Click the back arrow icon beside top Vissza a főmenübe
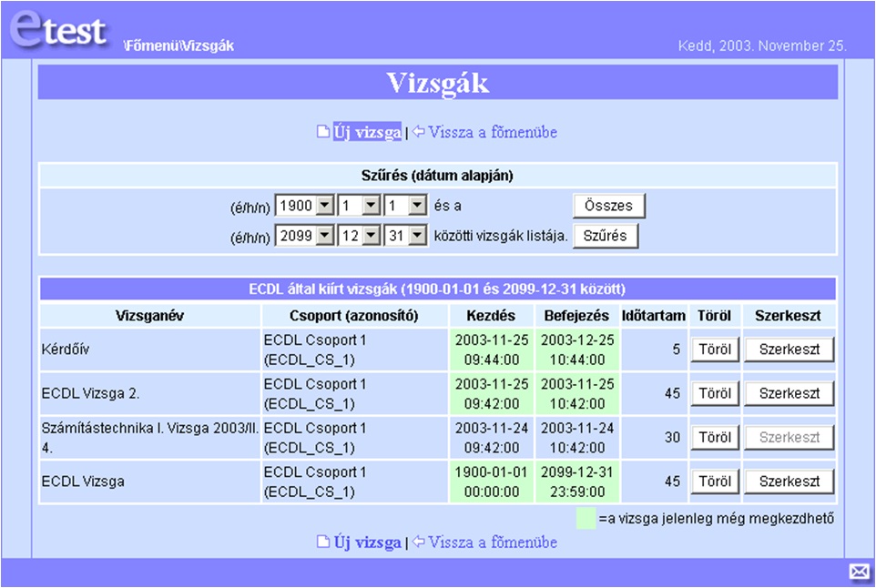Viewport: 876px width, 588px height. [x=419, y=132]
